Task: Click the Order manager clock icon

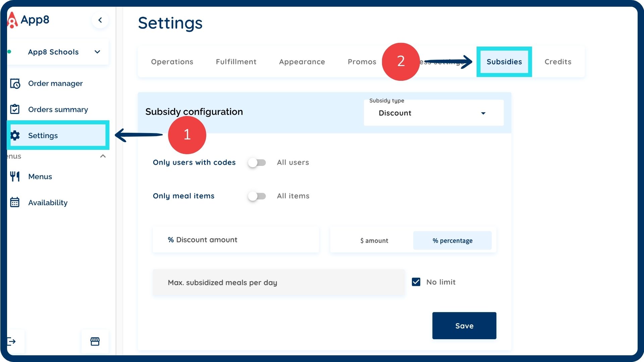Action: (x=15, y=83)
